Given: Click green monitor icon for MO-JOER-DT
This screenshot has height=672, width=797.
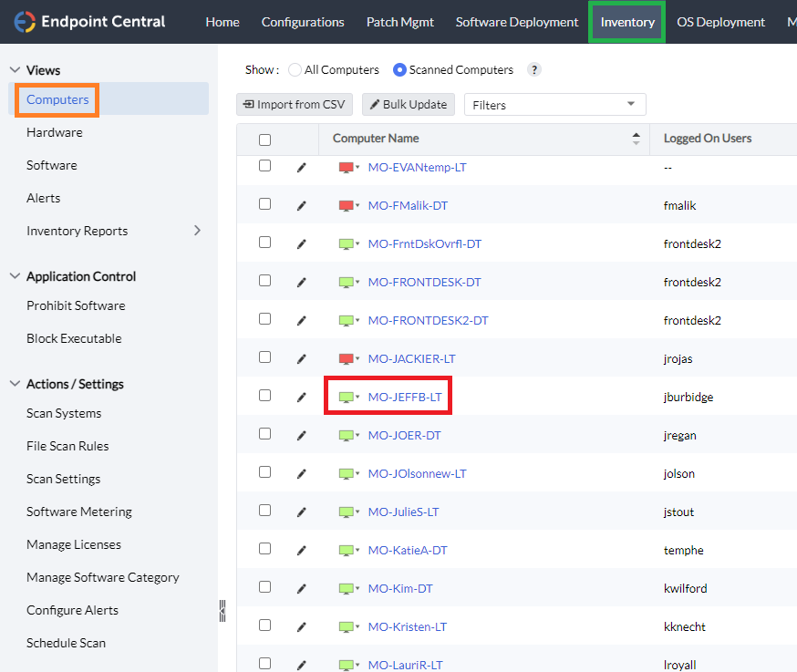Looking at the screenshot, I should pos(347,436).
